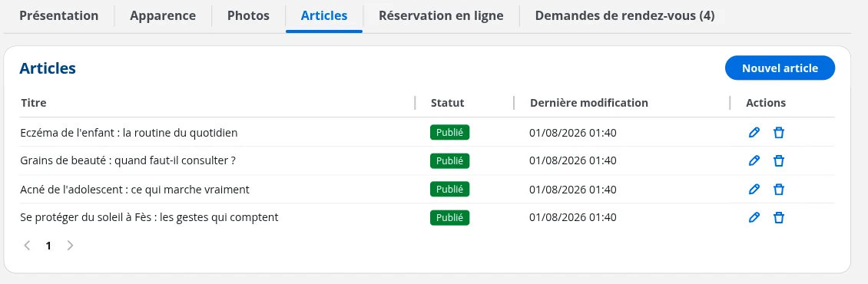Open Réservation en ligne tab

coord(441,15)
